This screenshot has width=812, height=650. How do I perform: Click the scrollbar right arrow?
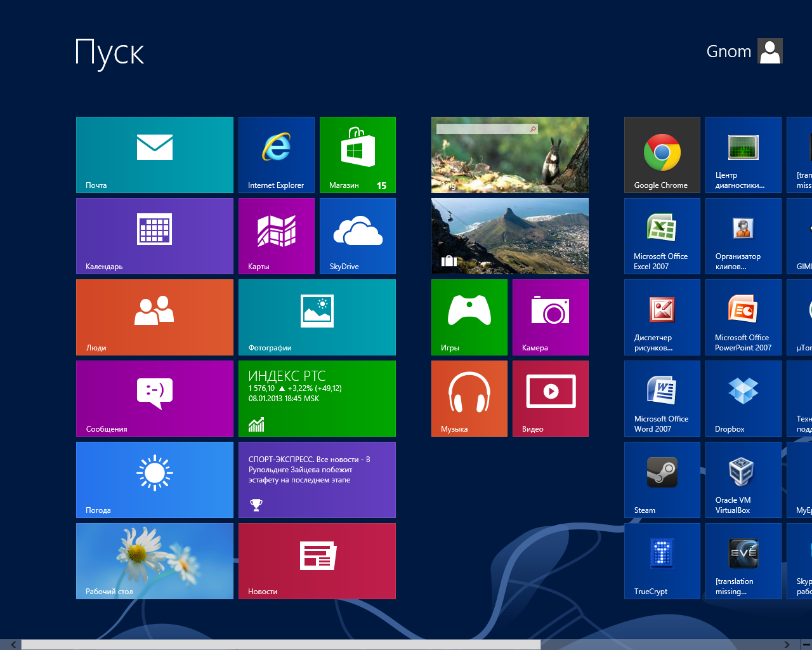pyautogui.click(x=787, y=645)
